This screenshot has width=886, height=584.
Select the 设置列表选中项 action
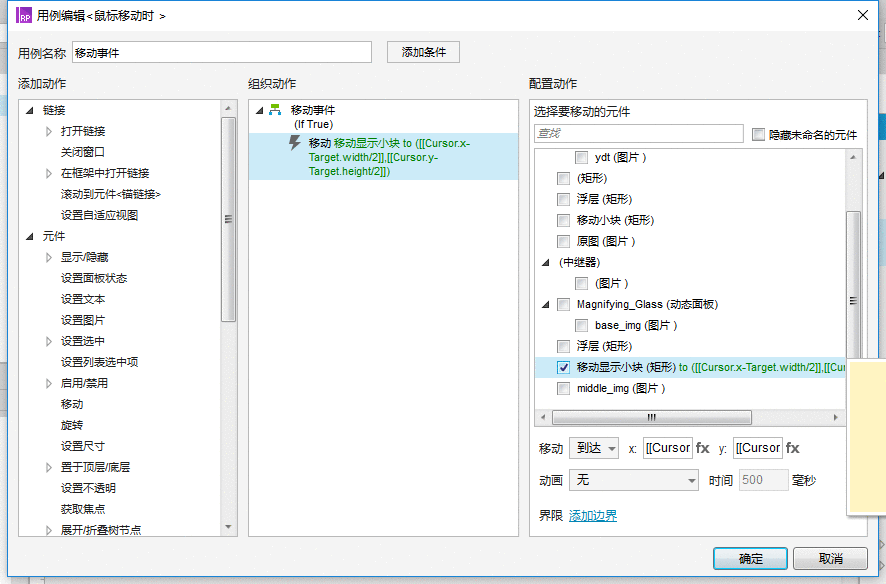click(x=99, y=362)
